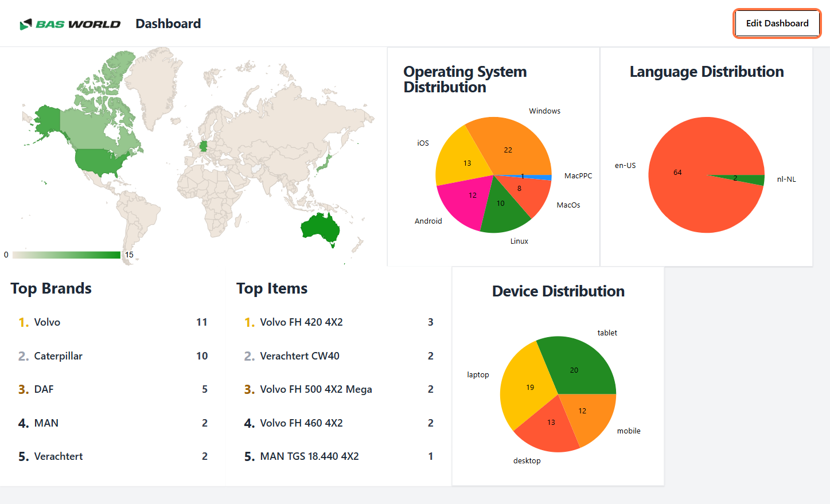Click the en-US label on language chart
Screen dimensions: 830x504
tap(625, 166)
